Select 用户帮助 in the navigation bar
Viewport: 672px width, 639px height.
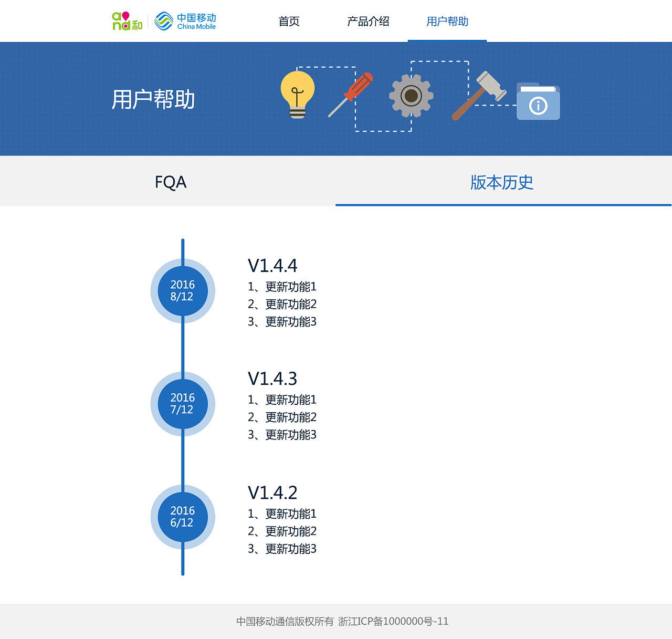[x=447, y=22]
